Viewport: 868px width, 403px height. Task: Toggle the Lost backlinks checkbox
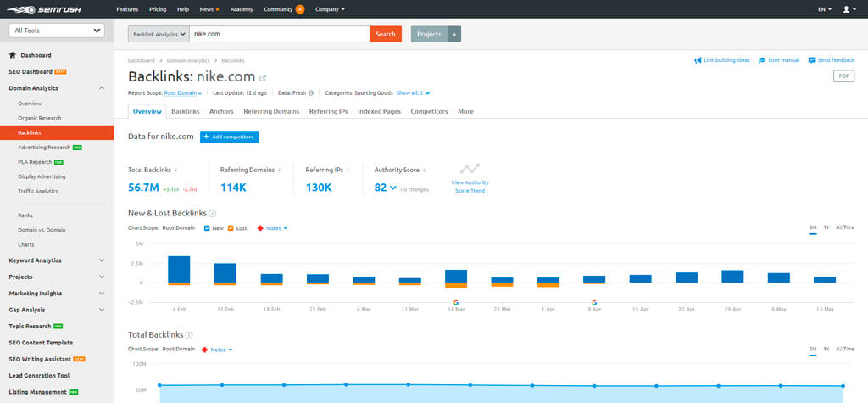tap(231, 228)
